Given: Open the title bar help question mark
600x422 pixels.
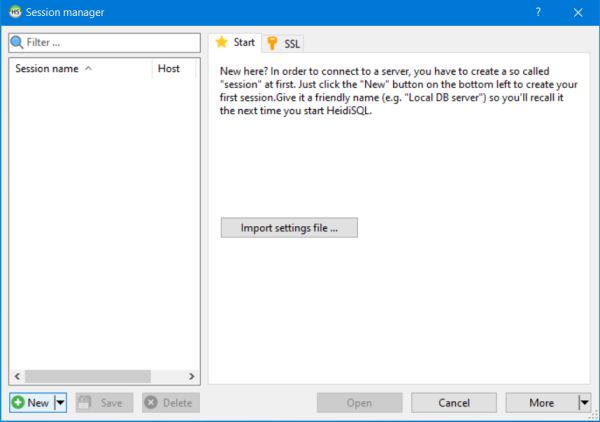Looking at the screenshot, I should click(538, 12).
